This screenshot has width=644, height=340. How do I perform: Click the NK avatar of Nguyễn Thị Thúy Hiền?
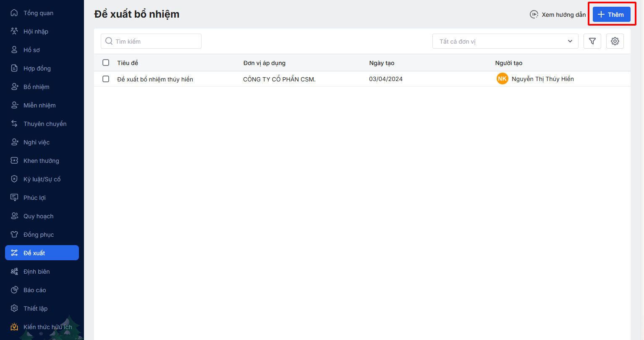(502, 79)
